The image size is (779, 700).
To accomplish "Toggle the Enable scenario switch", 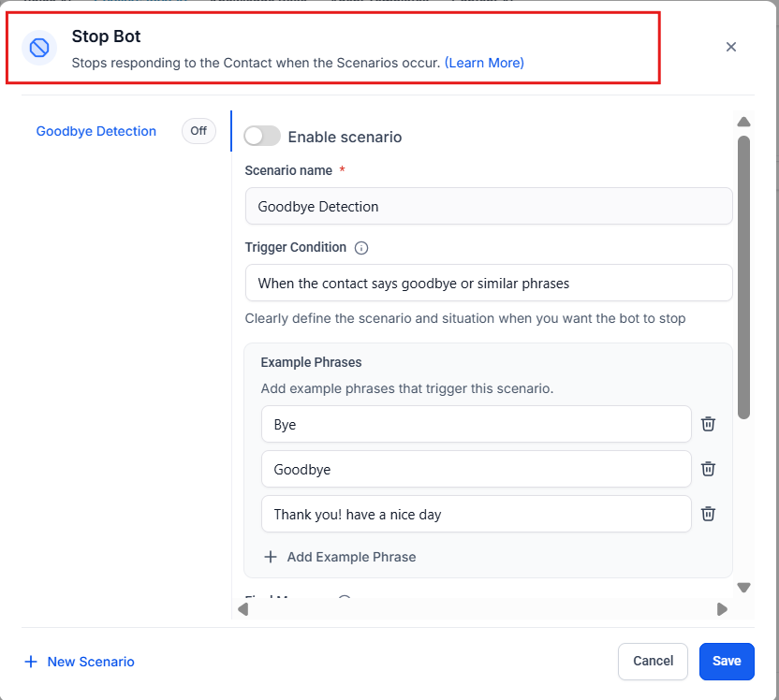I will point(262,137).
